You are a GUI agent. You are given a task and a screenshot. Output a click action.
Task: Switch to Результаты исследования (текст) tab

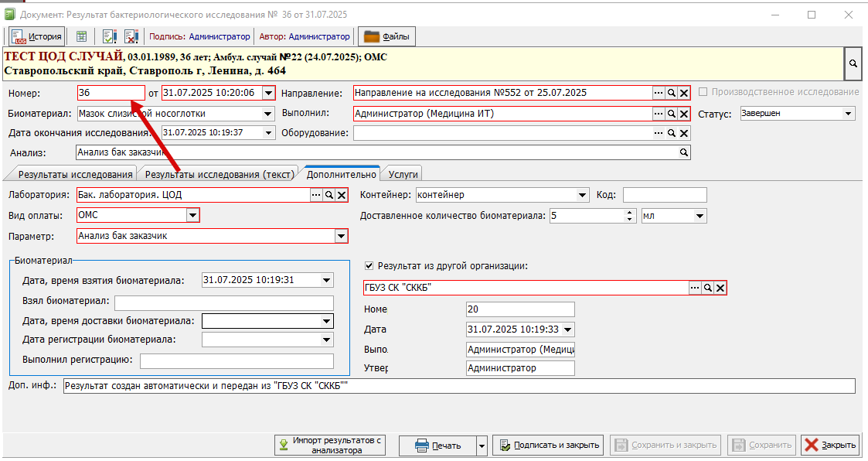pyautogui.click(x=220, y=174)
